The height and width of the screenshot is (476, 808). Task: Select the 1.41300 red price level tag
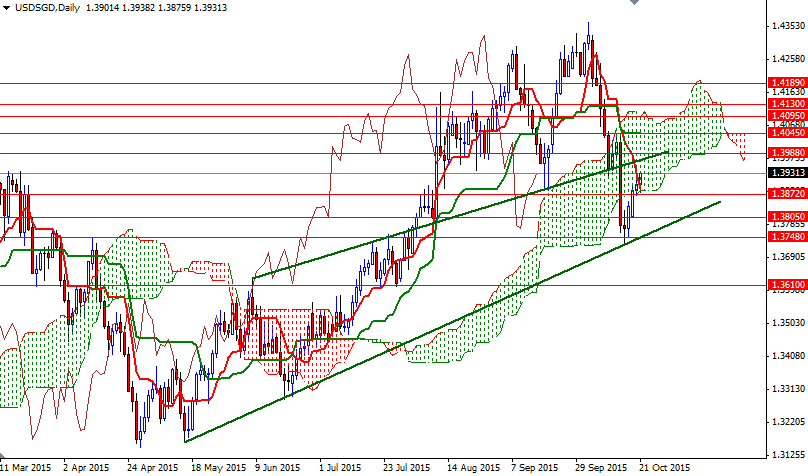point(787,103)
